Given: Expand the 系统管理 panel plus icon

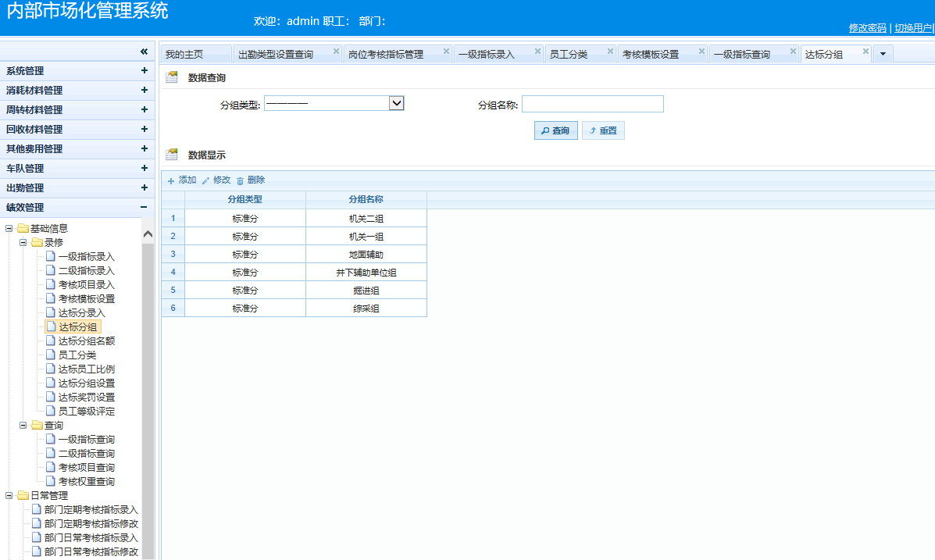Looking at the screenshot, I should [144, 70].
